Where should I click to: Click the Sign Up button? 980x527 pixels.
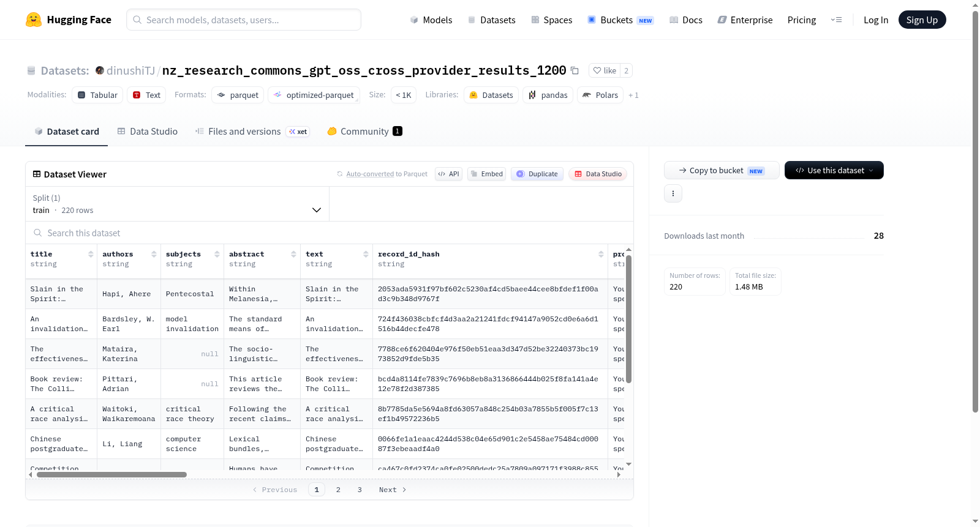click(x=922, y=20)
